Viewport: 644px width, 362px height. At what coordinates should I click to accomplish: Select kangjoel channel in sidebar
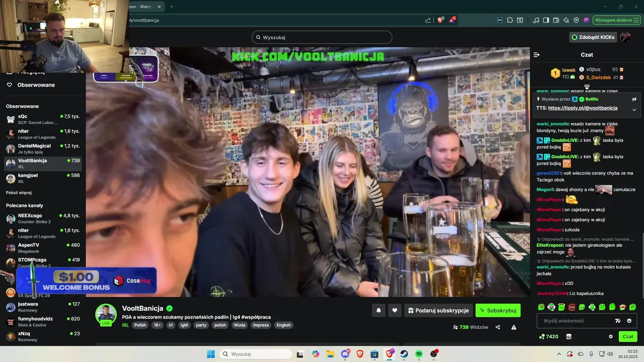click(43, 178)
